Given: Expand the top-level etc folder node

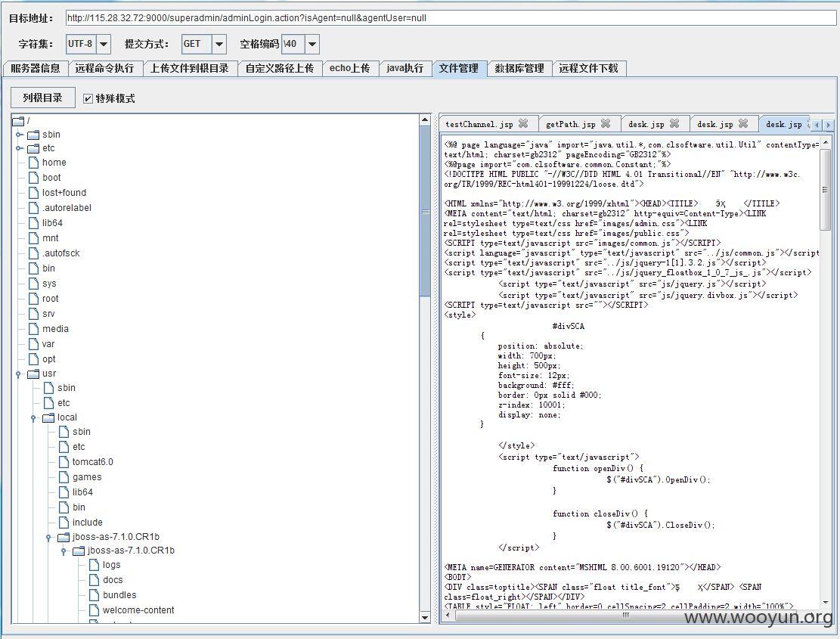Looking at the screenshot, I should 19,147.
